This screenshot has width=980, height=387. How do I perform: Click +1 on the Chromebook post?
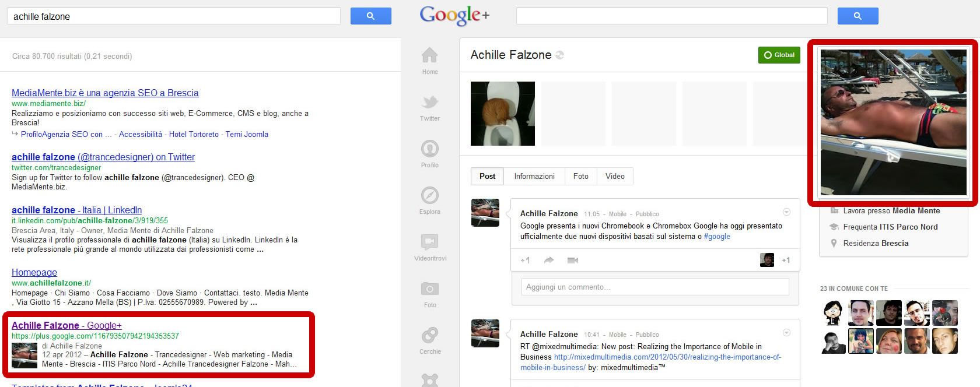click(x=525, y=261)
